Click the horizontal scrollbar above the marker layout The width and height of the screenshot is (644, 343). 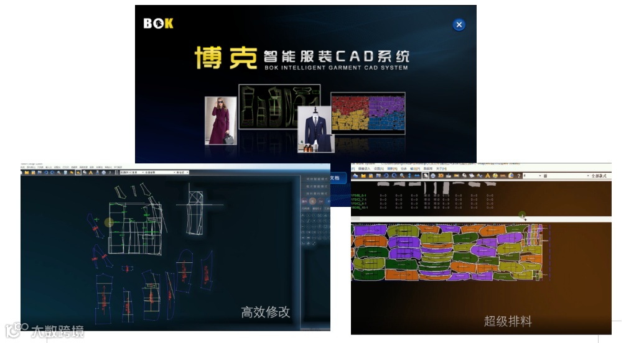point(482,219)
